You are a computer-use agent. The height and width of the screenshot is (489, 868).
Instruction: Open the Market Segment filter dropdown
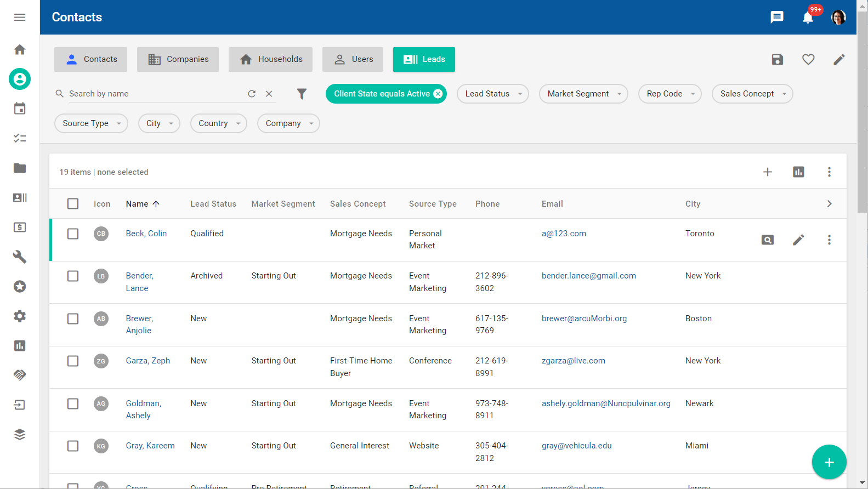point(583,94)
